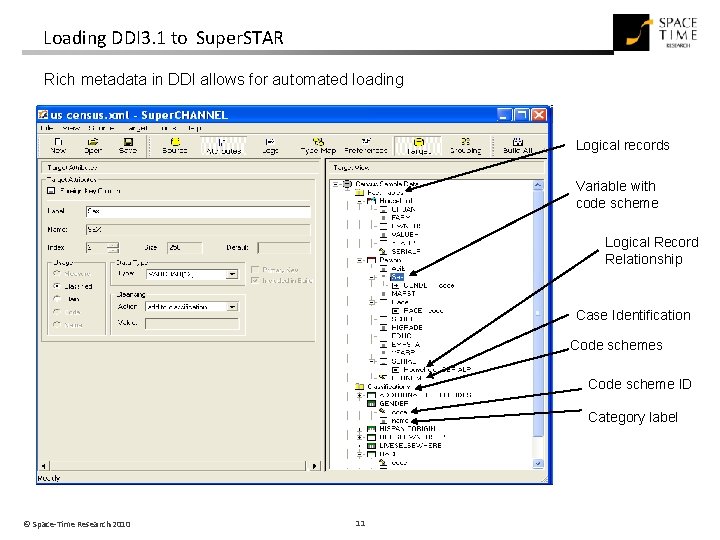This screenshot has height=540, width=720.
Task: Open the Tools menu
Action: (169, 128)
